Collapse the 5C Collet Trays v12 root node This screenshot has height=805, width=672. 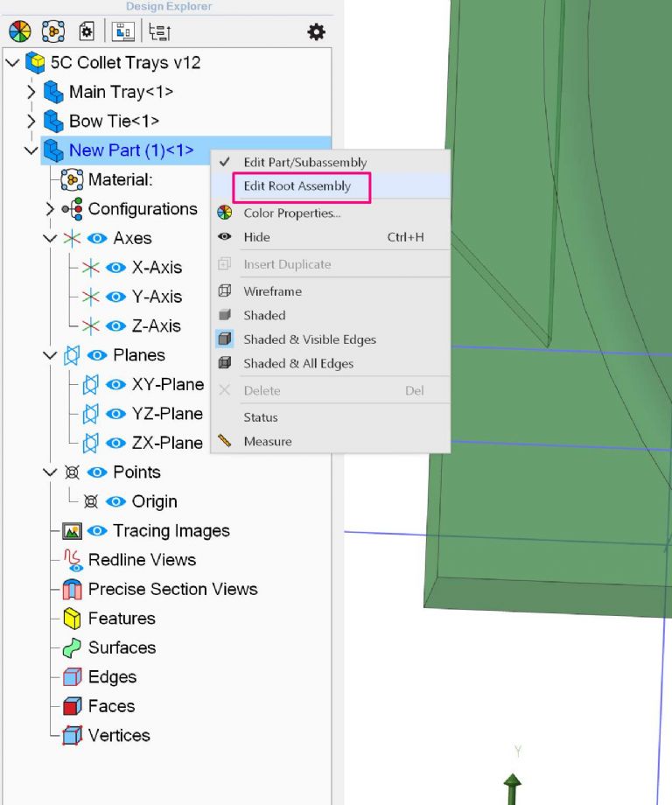coord(12,63)
